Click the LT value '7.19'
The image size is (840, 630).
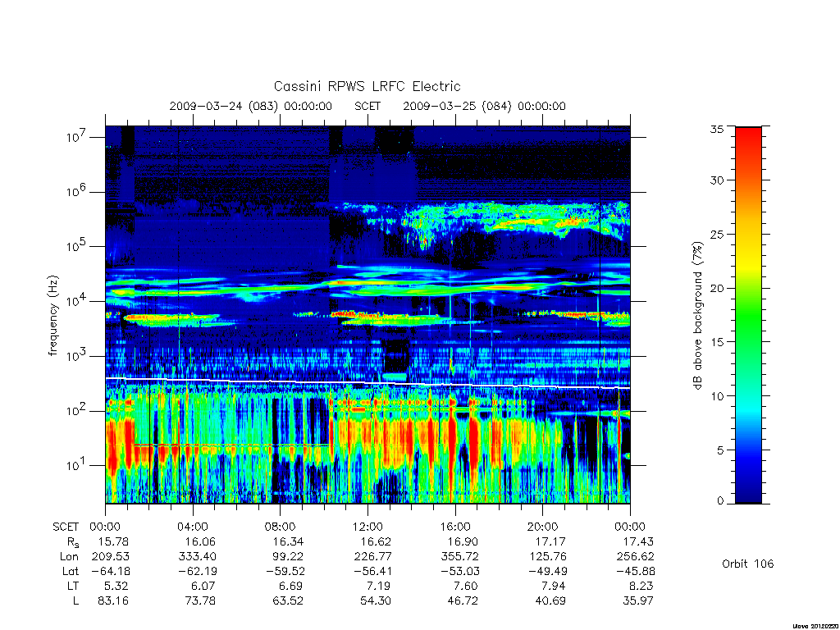pyautogui.click(x=379, y=586)
